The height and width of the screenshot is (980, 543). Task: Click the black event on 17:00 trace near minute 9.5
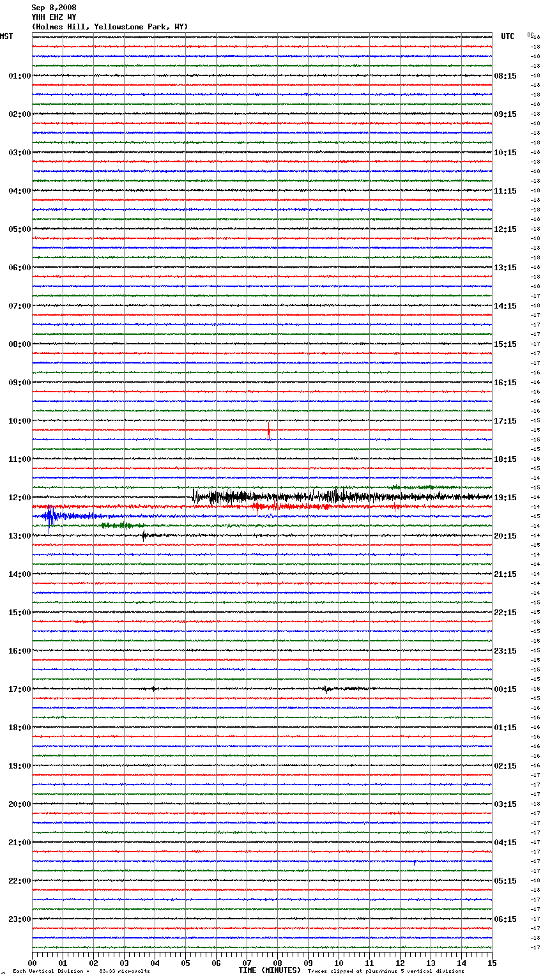327,689
